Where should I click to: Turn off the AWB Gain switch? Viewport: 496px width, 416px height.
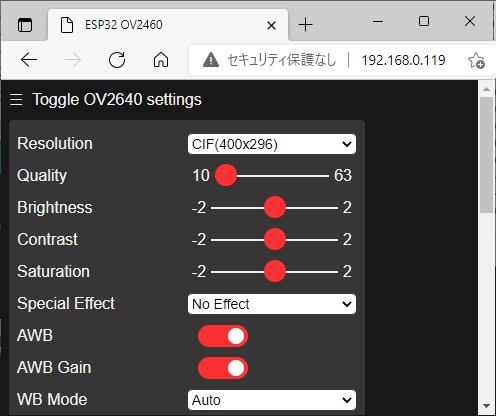tap(223, 368)
